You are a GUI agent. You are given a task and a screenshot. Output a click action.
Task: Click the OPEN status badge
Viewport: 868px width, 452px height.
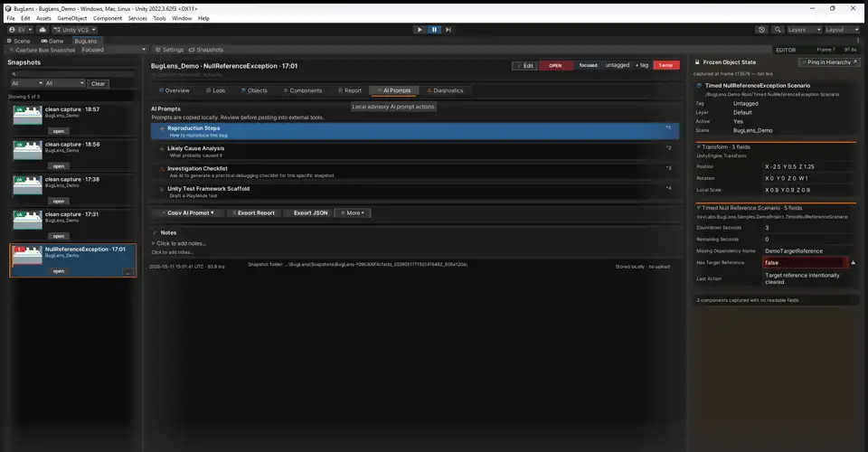555,66
